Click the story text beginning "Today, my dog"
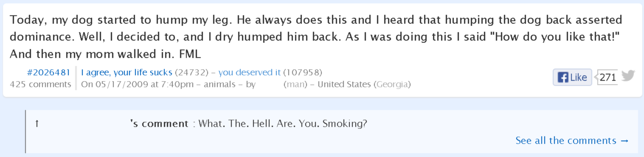Screen dimensions: 644x157 pos(315,37)
